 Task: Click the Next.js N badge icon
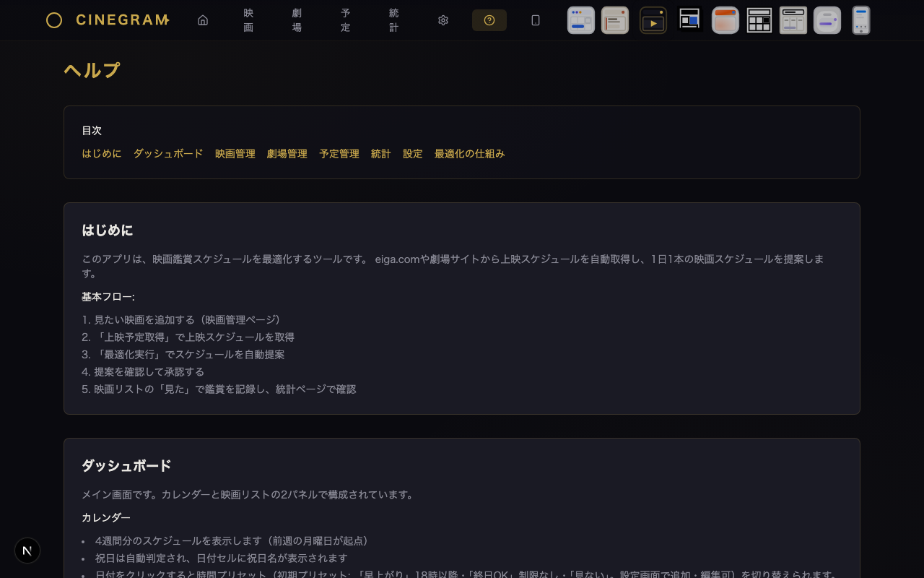27,551
